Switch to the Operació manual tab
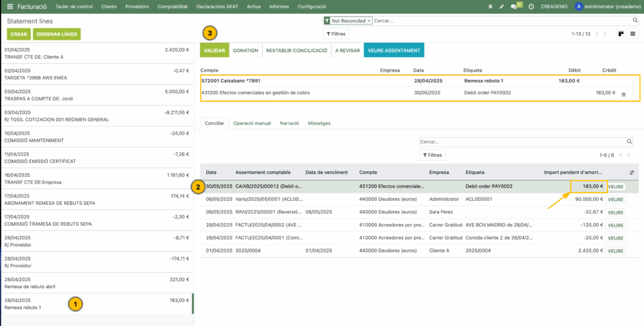The height and width of the screenshot is (326, 644). [252, 123]
